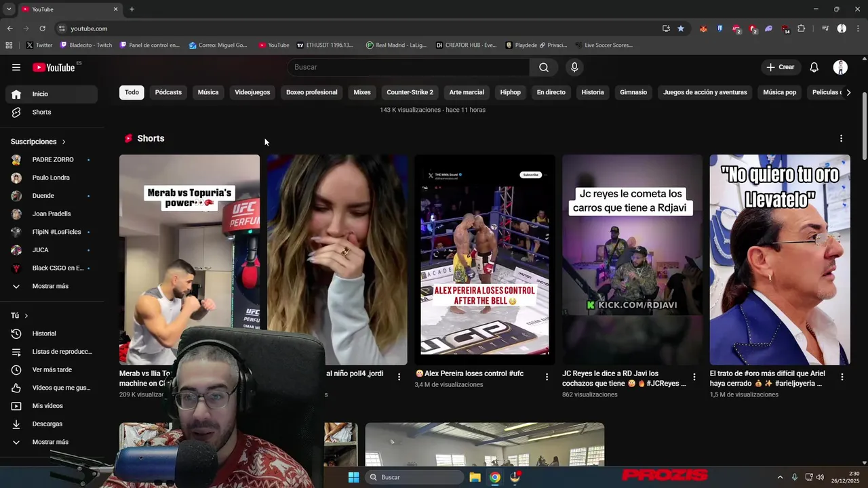Select the Gimnasio chip

[x=633, y=92]
